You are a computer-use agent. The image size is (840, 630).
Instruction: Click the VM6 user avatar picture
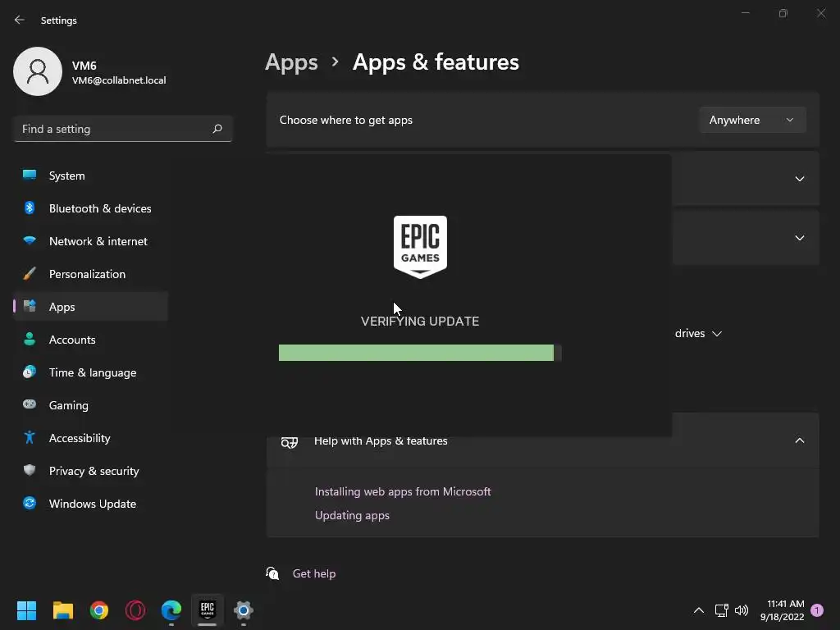coord(38,71)
